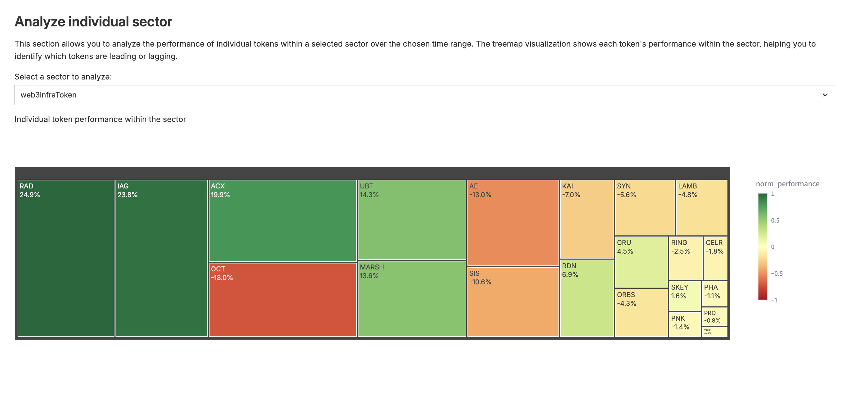Click the dropdown chevron arrow
868x398 pixels.
pos(825,95)
